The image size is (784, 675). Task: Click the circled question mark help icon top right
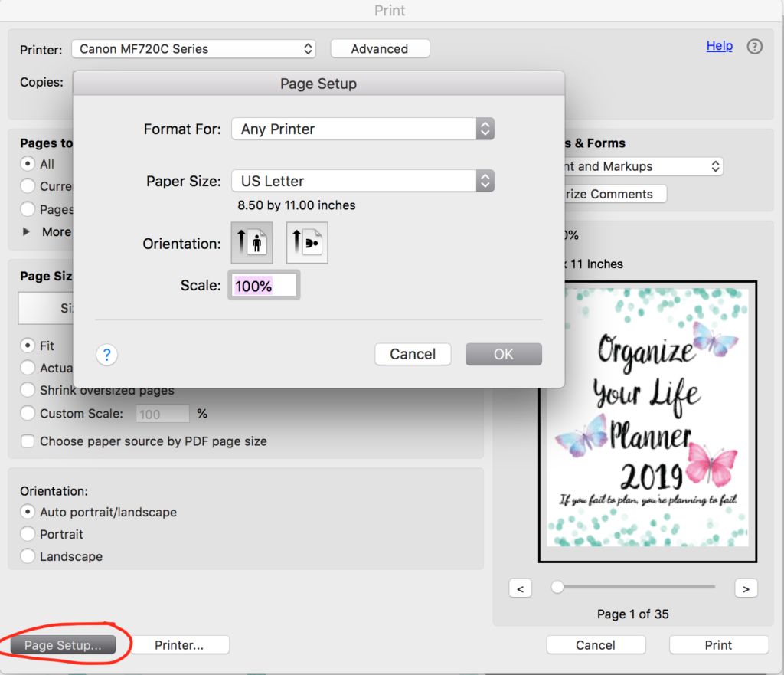point(755,46)
